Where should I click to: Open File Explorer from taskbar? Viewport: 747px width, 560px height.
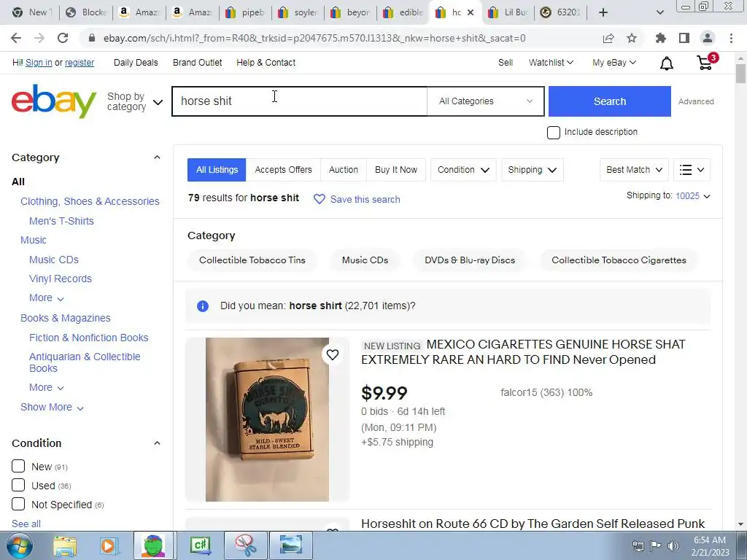(65, 545)
